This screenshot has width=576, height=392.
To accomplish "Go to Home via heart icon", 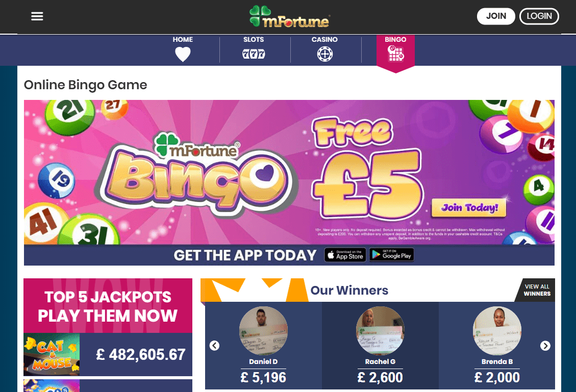I will point(183,55).
